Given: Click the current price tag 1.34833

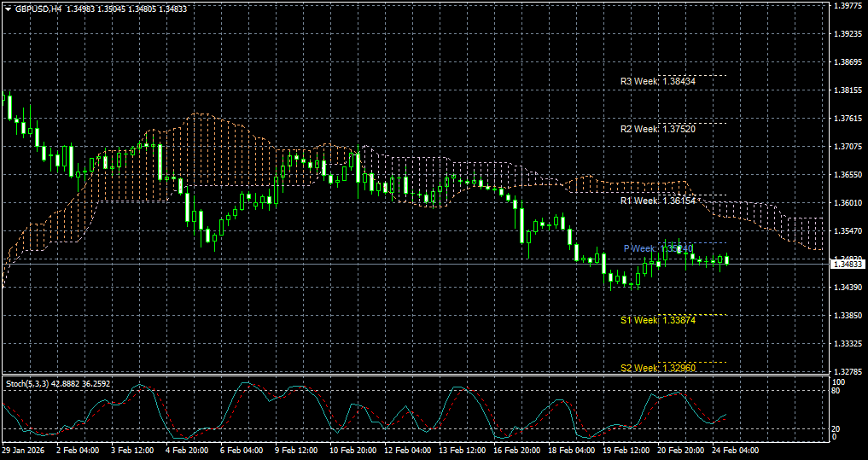Looking at the screenshot, I should coord(847,265).
